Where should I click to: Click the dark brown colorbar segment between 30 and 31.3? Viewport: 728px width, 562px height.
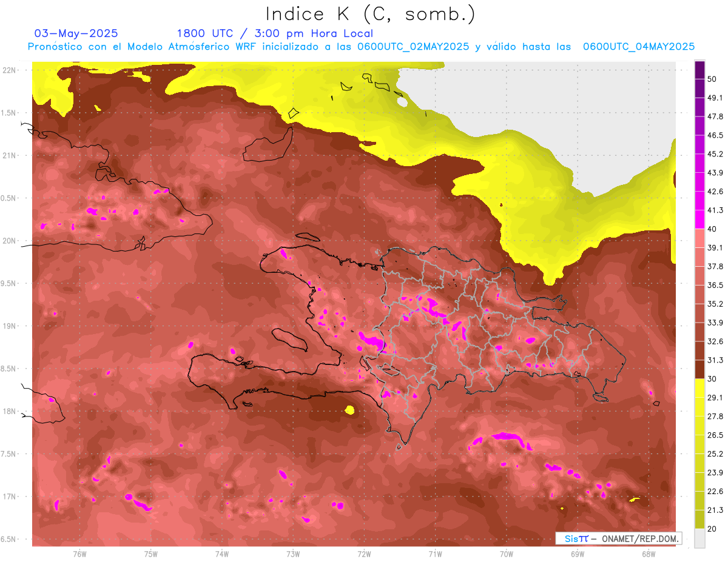click(699, 369)
